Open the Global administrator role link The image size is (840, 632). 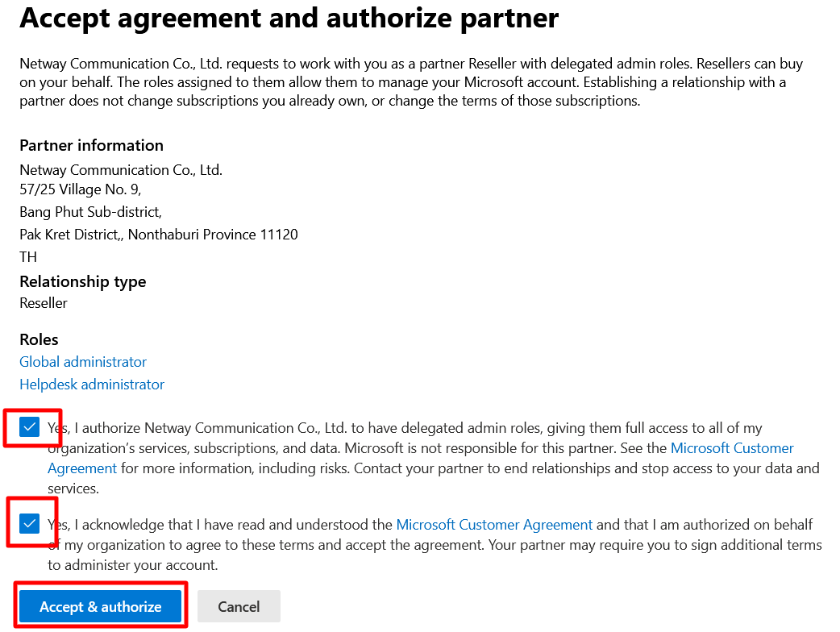pos(83,362)
